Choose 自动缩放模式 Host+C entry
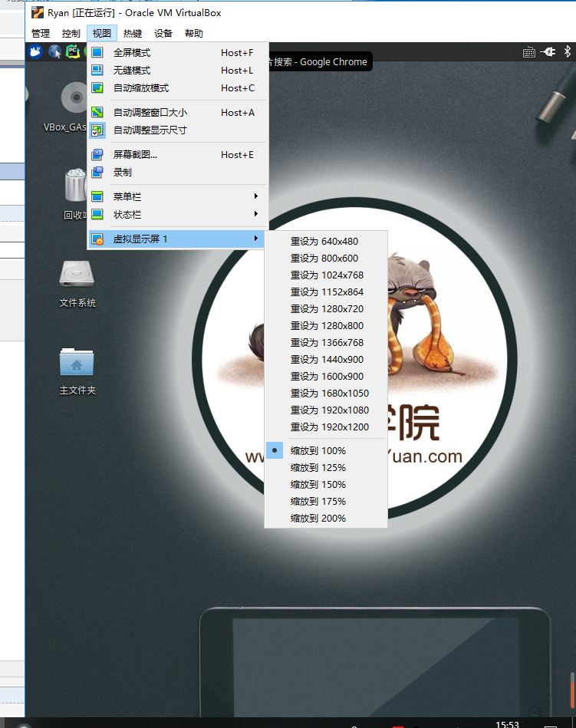This screenshot has width=576, height=728. point(178,87)
